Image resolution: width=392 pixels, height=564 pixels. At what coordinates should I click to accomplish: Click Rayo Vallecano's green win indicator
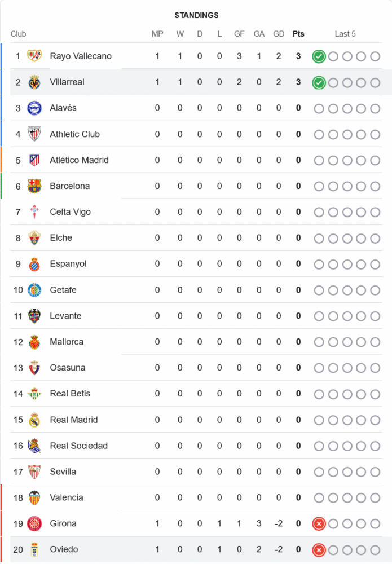pyautogui.click(x=319, y=56)
